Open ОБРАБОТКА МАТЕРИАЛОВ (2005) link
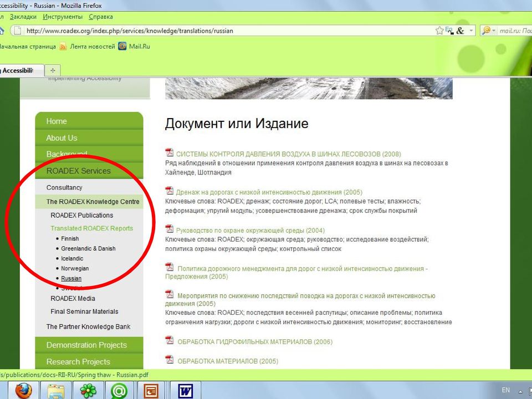Screen dimensions: 532x399 [228, 361]
